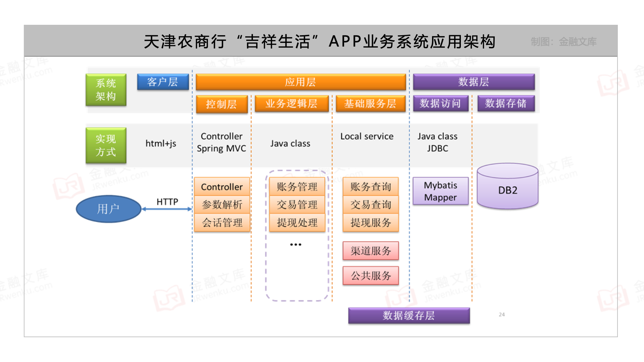The image size is (644, 362).
Task: Click the 系统架构 green box
Action: tap(106, 90)
